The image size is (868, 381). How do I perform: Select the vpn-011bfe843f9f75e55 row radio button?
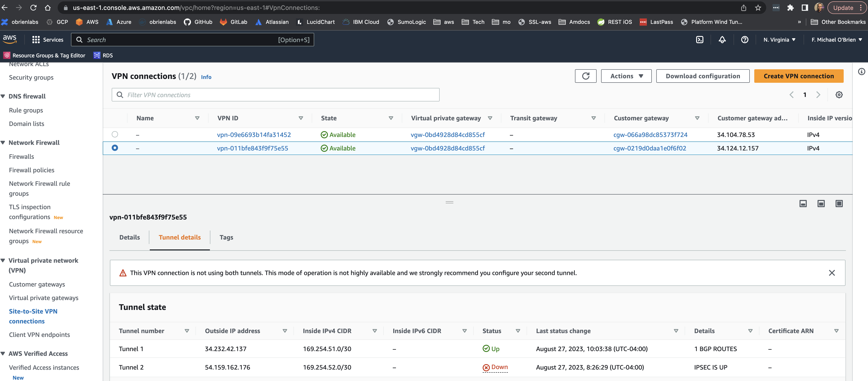(115, 148)
